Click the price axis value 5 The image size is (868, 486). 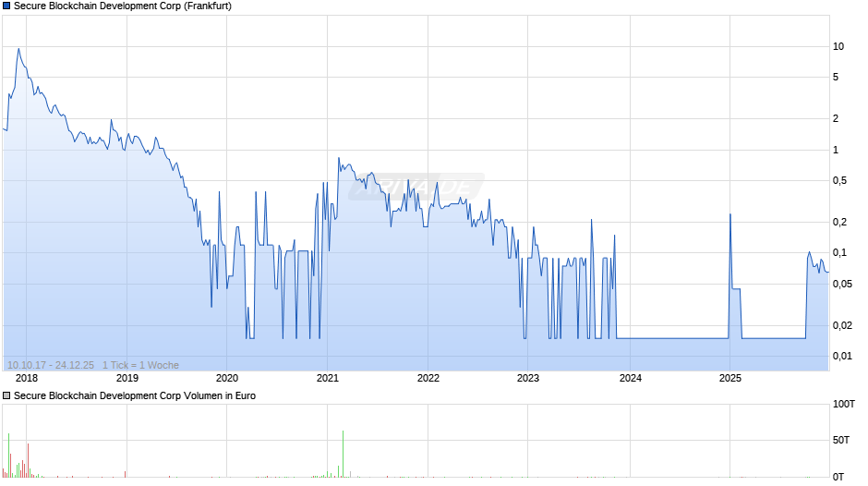pos(836,77)
